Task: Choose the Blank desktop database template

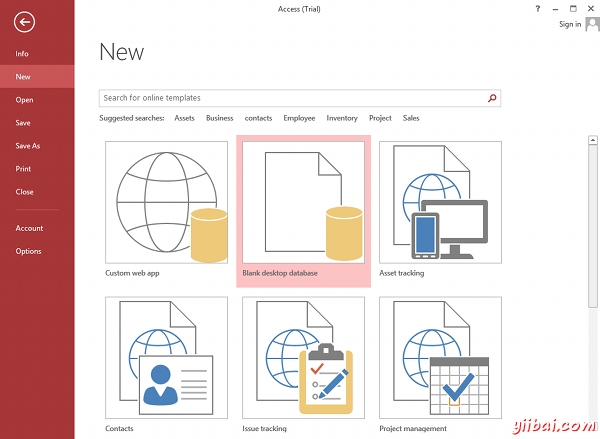Action: pyautogui.click(x=303, y=210)
